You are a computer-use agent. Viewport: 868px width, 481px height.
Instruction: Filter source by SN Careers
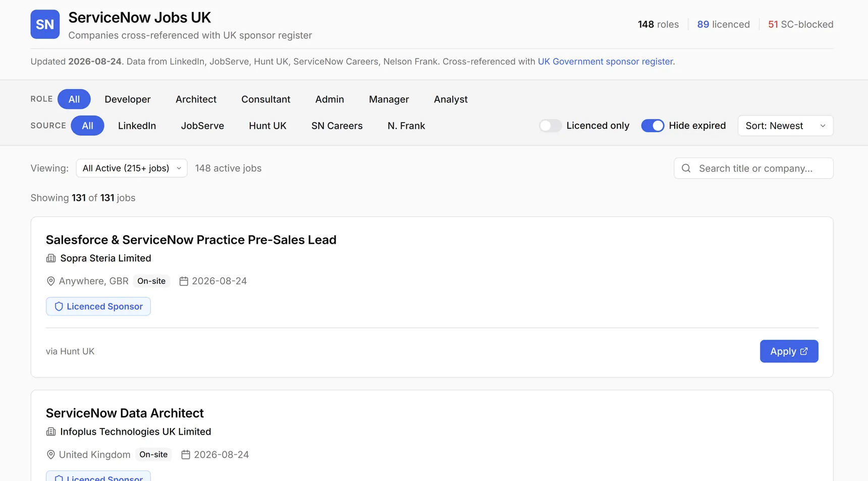(x=337, y=126)
